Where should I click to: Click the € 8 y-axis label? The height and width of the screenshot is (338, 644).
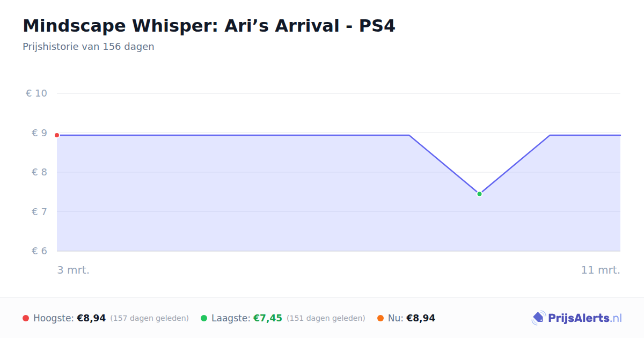(39, 172)
